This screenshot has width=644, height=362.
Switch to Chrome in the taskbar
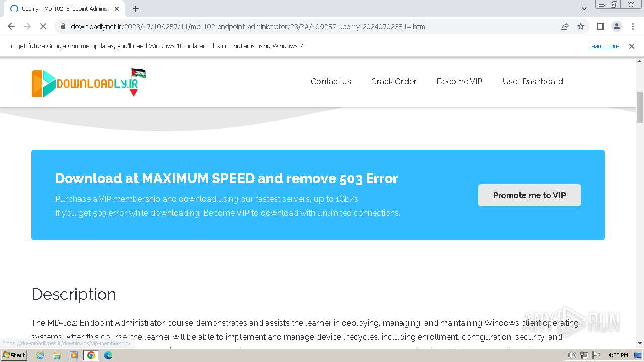click(91, 355)
